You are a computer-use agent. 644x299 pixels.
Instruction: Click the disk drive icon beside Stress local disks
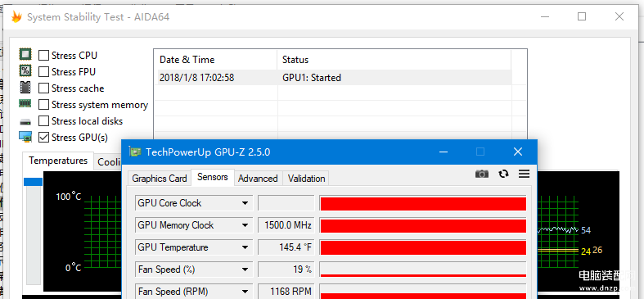click(x=25, y=122)
